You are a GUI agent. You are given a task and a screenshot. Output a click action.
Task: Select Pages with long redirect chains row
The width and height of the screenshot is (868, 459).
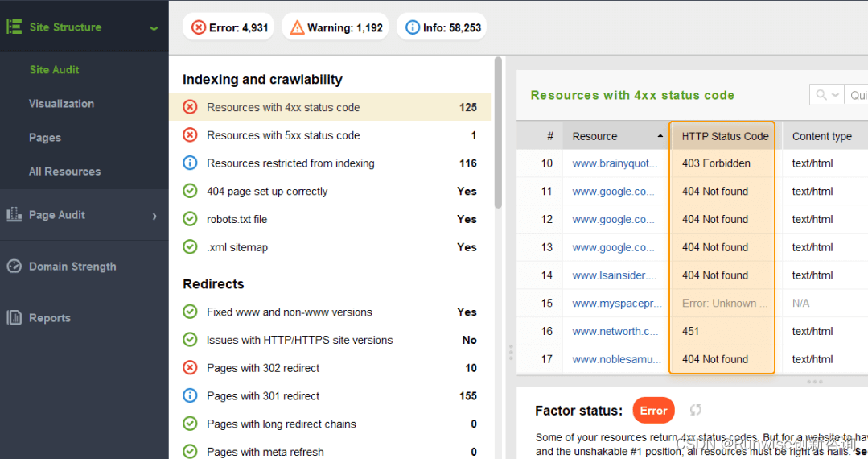(x=330, y=424)
